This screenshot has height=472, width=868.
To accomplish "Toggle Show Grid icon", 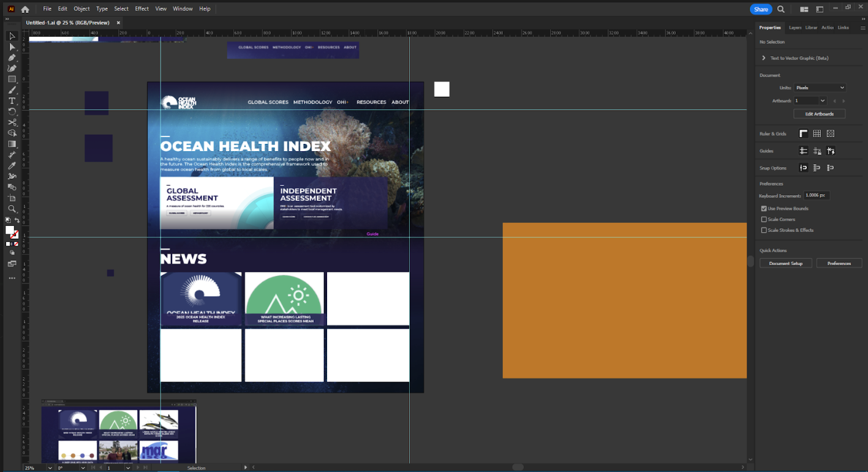I will tap(817, 133).
